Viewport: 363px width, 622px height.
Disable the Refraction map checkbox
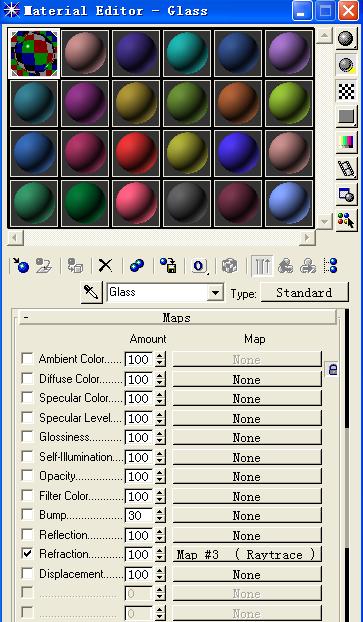pyautogui.click(x=27, y=554)
